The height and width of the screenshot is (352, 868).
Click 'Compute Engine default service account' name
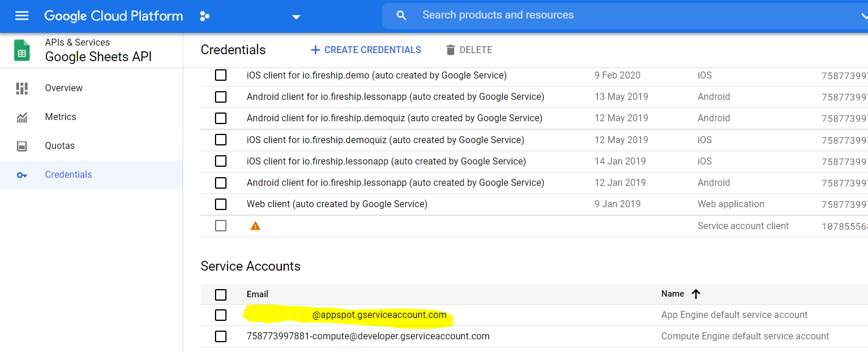(x=745, y=336)
